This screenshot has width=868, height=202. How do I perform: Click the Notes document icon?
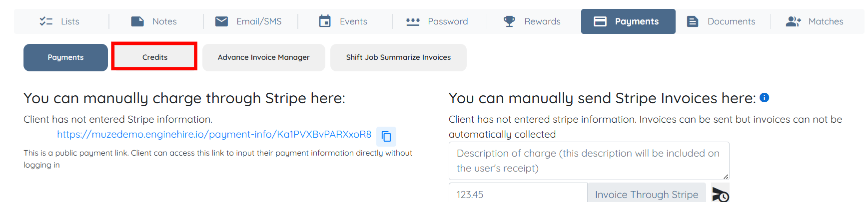coord(137,21)
